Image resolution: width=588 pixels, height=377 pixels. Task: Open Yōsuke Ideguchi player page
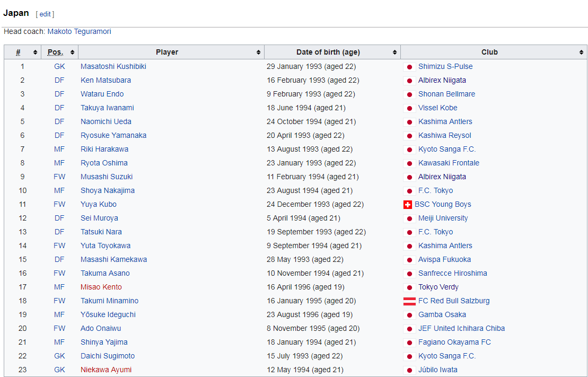(x=108, y=315)
